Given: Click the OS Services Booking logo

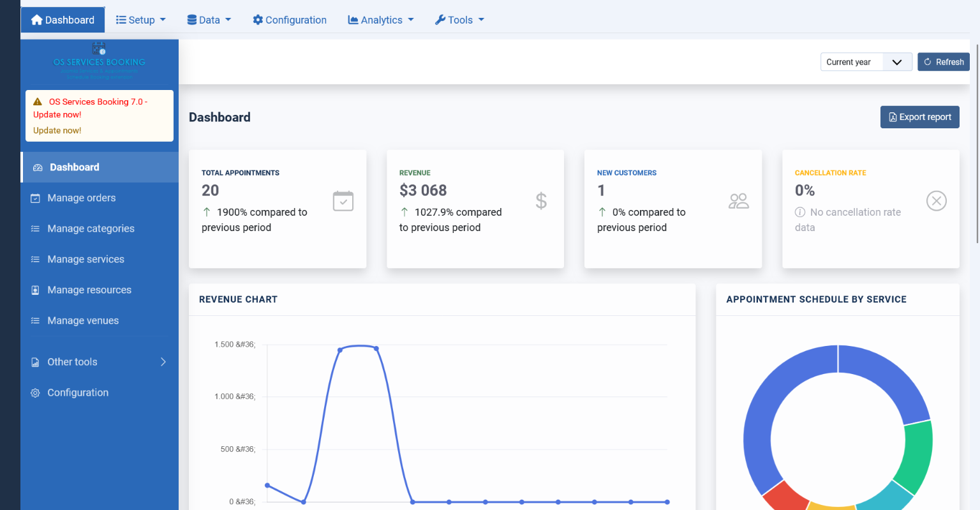Looking at the screenshot, I should coord(99,61).
